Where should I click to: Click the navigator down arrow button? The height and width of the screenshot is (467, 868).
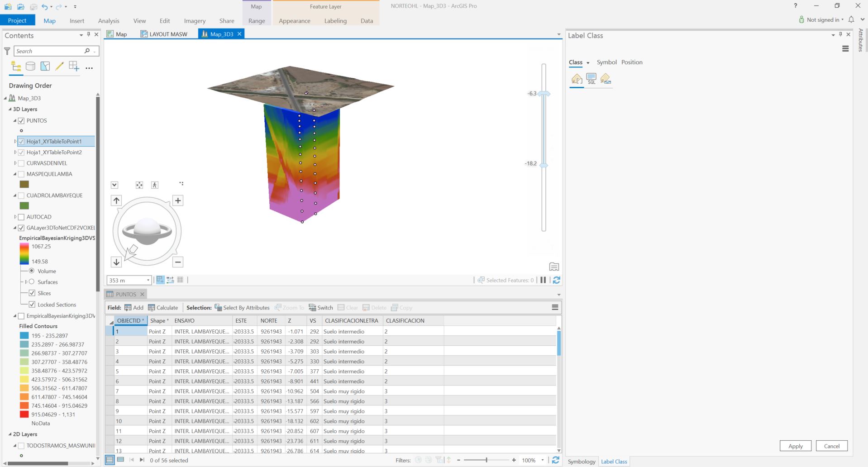pyautogui.click(x=116, y=262)
